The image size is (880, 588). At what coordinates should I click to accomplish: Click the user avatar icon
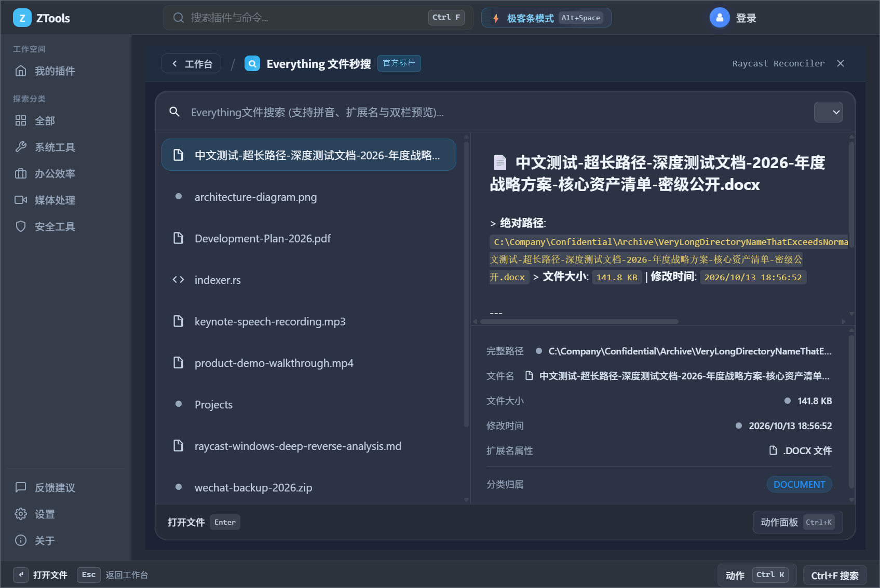point(720,18)
